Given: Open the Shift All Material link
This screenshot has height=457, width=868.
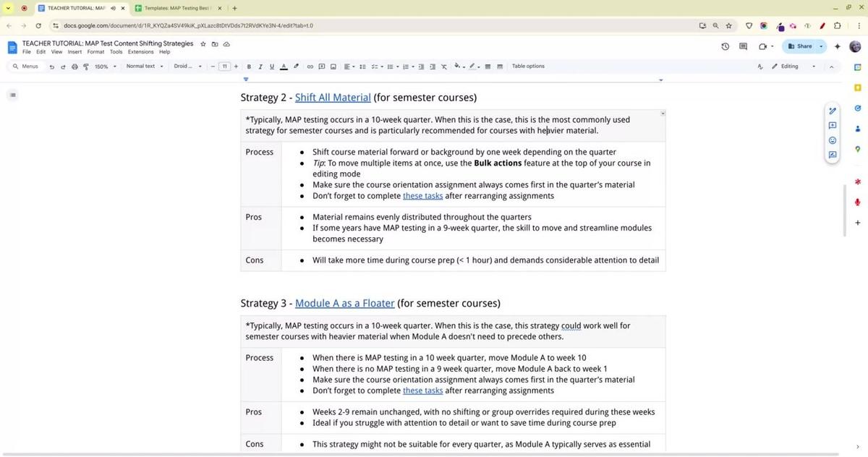Looking at the screenshot, I should [333, 98].
